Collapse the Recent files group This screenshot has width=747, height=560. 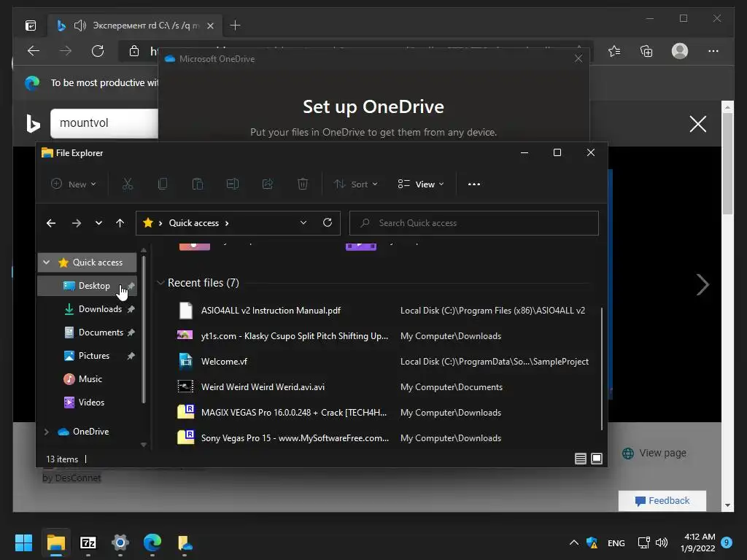pos(160,283)
